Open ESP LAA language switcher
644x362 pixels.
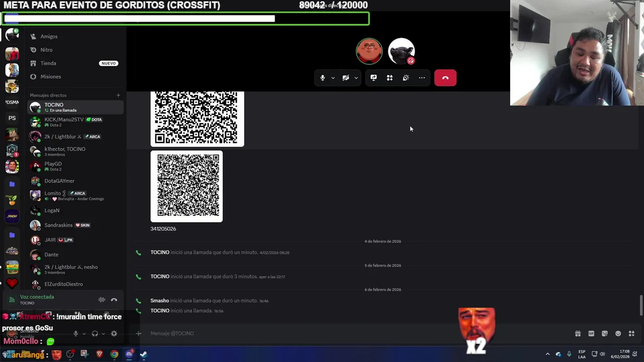click(582, 354)
